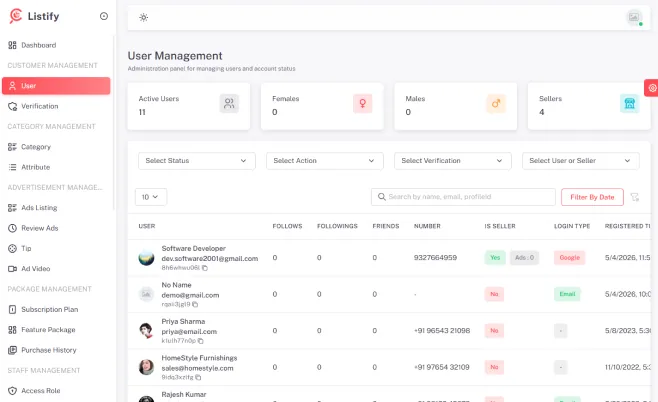The image size is (658, 402).
Task: Open Ads Listing menu item
Action: point(56,208)
